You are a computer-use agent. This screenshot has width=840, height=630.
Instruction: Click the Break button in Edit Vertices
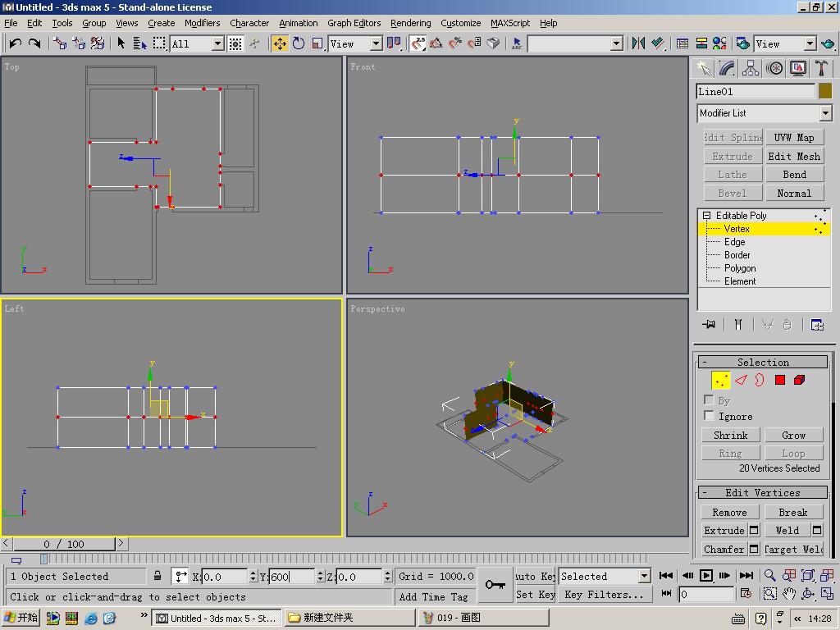coord(793,513)
